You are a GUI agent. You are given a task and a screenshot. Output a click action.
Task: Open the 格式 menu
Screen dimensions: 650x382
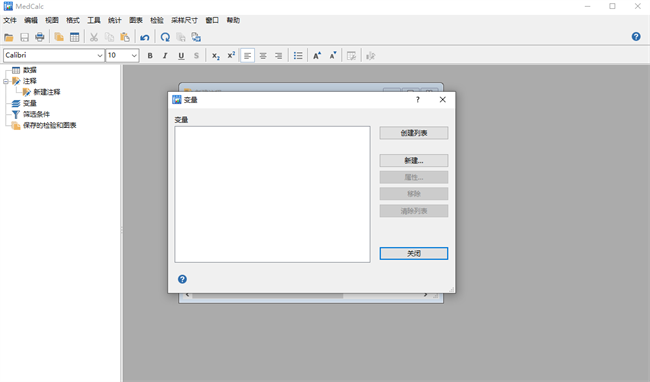coord(73,20)
